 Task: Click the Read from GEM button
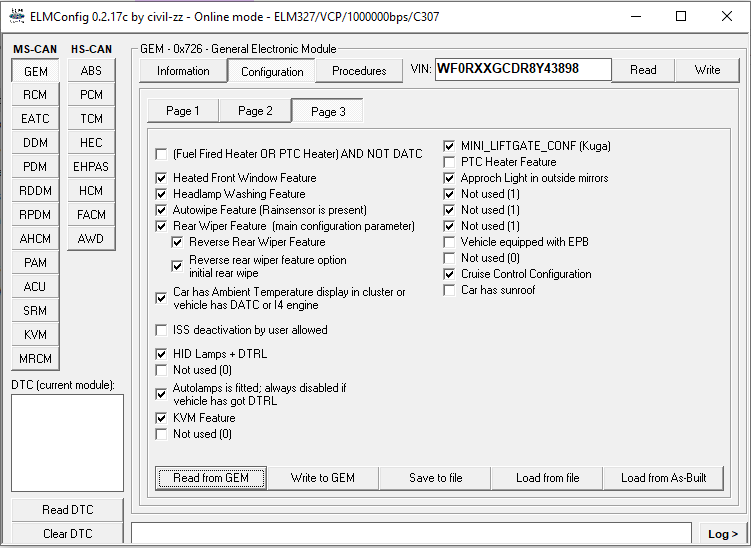click(x=211, y=478)
